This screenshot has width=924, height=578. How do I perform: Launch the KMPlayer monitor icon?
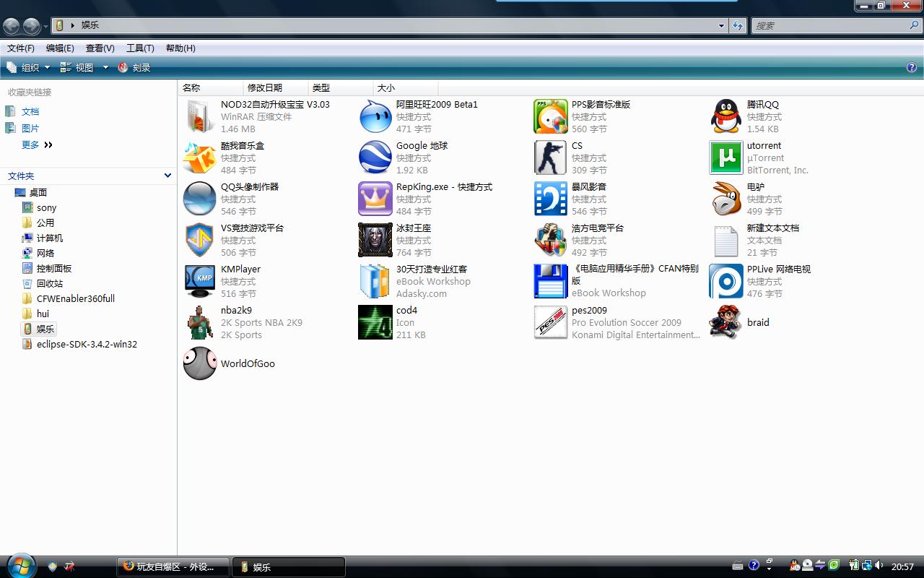click(199, 281)
